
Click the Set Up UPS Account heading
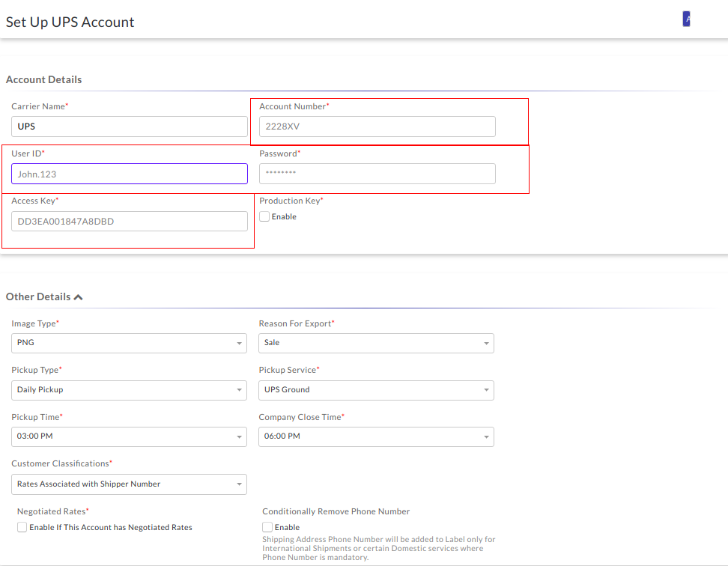[70, 22]
